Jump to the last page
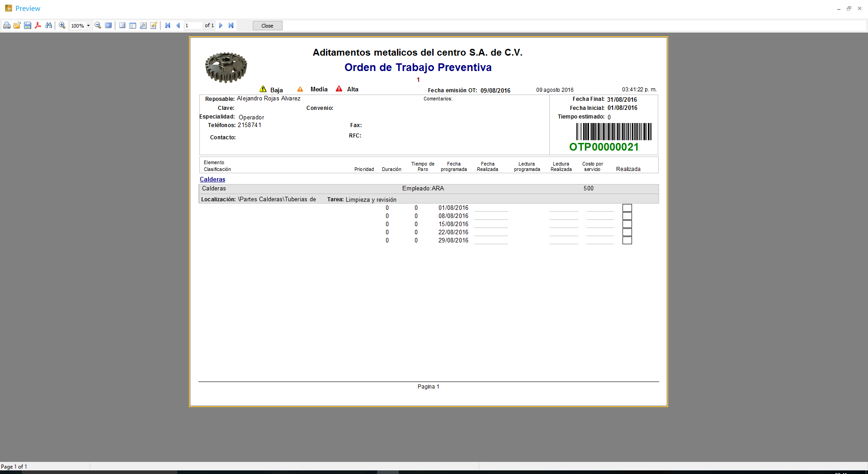868x474 pixels. (231, 26)
